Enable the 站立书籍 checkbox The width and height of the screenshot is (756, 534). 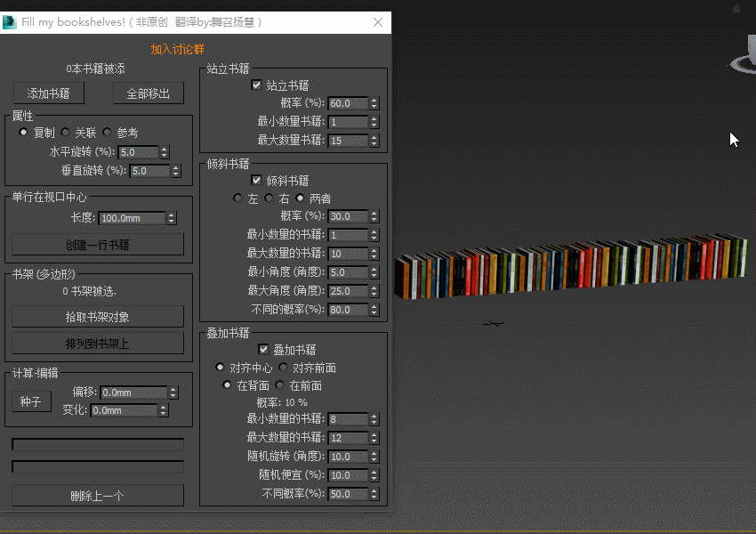tap(256, 85)
